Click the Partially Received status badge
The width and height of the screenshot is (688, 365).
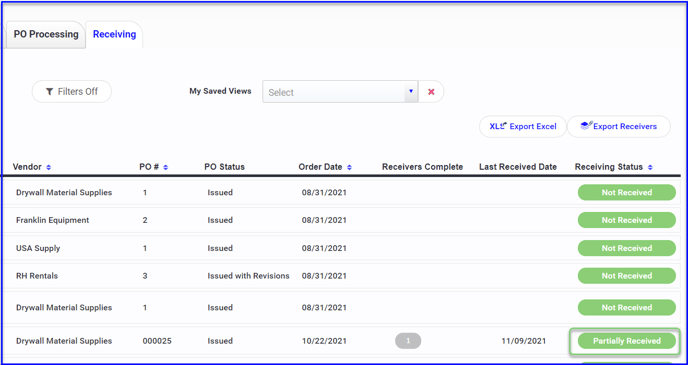coord(627,341)
